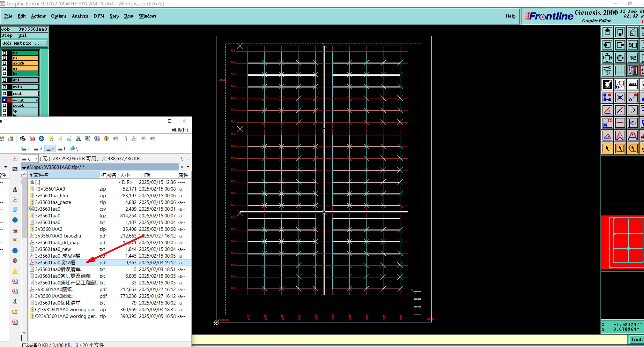Open the drive e dropdown selector
Image resolution: width=644 pixels, height=347 pixels.
pos(35,159)
